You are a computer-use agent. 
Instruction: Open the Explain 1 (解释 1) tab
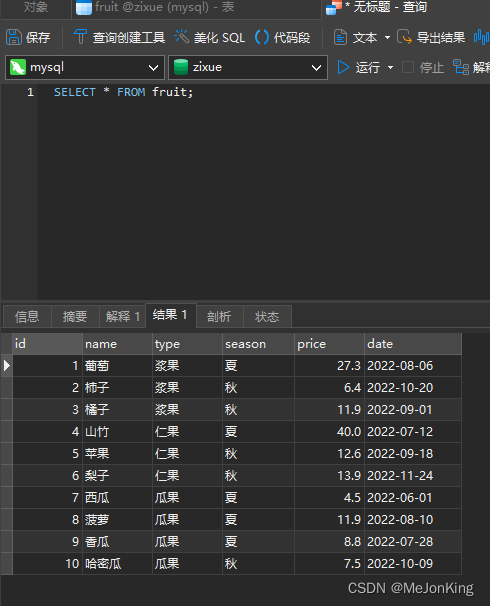pos(122,317)
